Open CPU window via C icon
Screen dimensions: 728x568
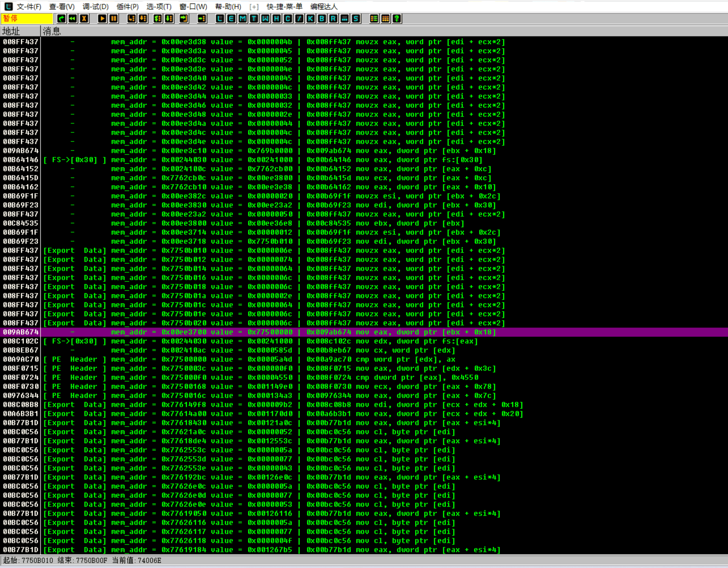point(288,19)
